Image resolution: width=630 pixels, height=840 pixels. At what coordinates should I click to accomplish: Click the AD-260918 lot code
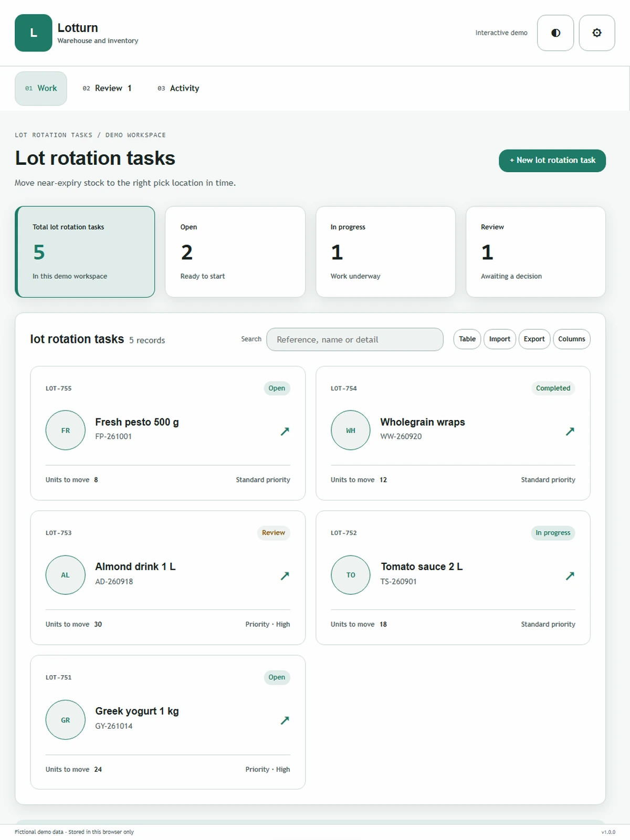(114, 582)
